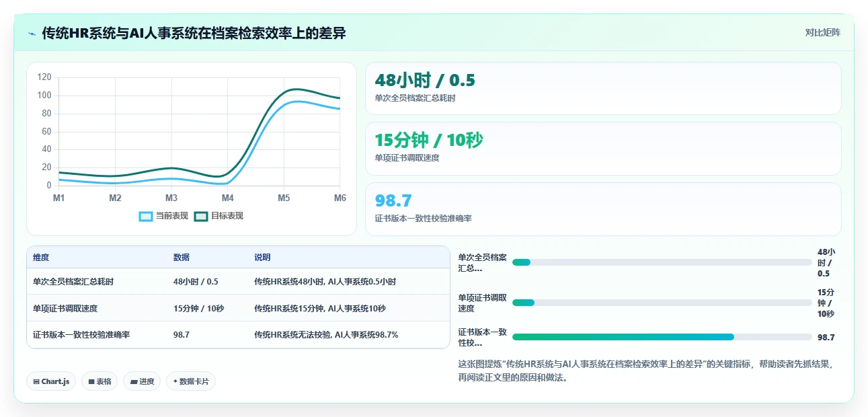The image size is (868, 417).
Task: Click the summary paragraph under progress bars
Action: (x=645, y=371)
